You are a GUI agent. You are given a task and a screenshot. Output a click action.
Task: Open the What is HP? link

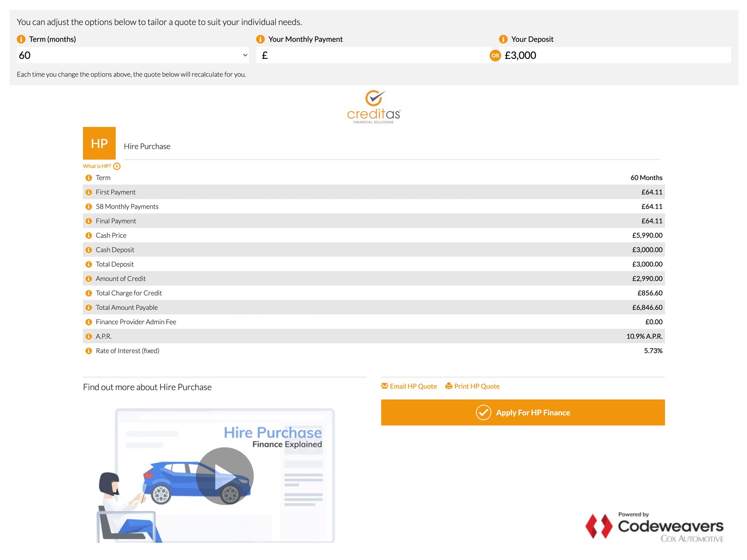[97, 166]
